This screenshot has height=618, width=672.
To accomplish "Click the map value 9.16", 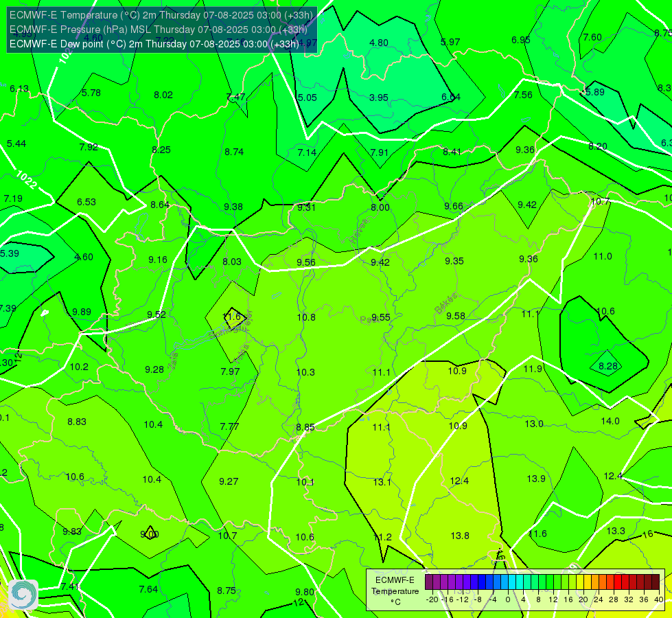I will point(158,260).
